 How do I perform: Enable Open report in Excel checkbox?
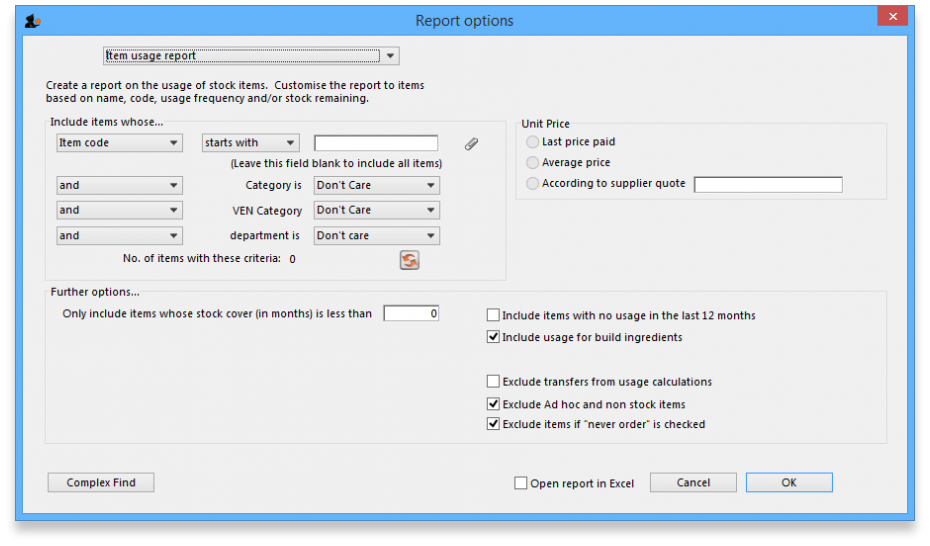tap(521, 483)
